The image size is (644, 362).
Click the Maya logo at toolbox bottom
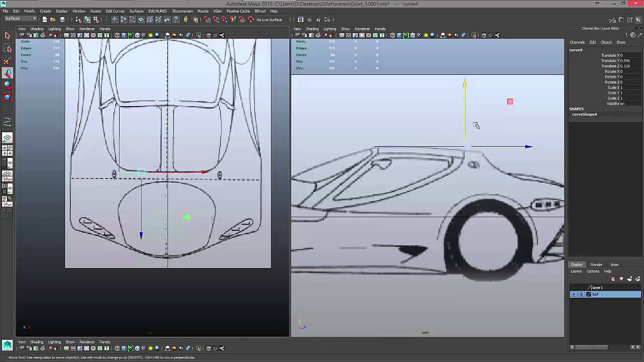point(7,345)
